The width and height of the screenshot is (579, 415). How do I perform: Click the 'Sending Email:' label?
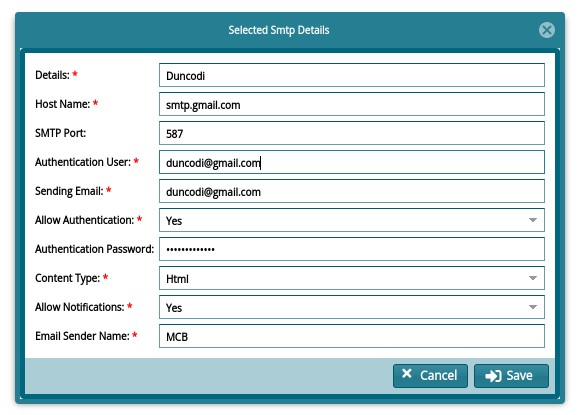(x=69, y=191)
